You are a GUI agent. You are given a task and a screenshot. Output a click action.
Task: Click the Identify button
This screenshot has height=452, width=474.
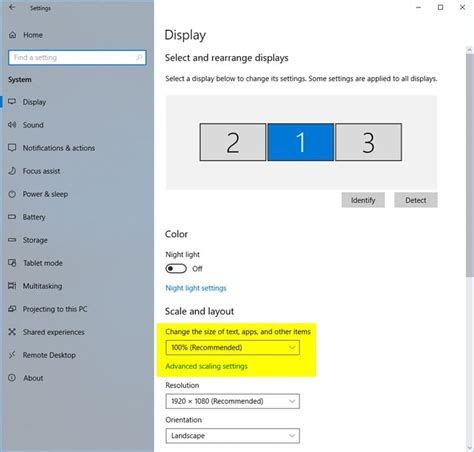click(x=363, y=200)
